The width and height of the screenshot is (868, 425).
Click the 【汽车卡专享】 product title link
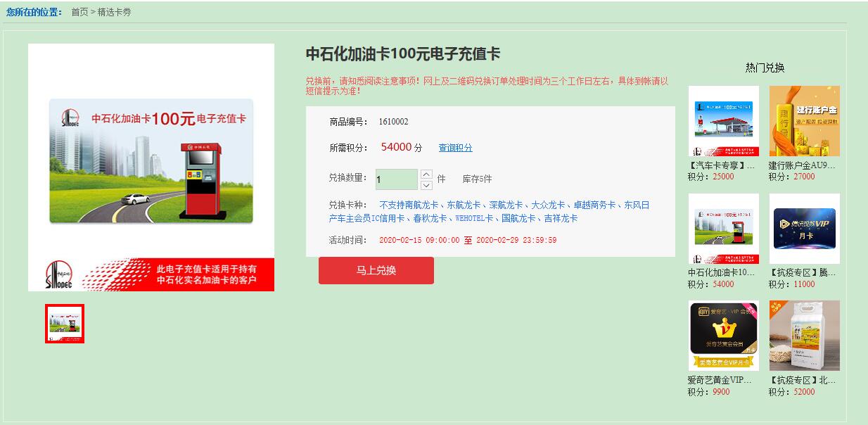[721, 165]
